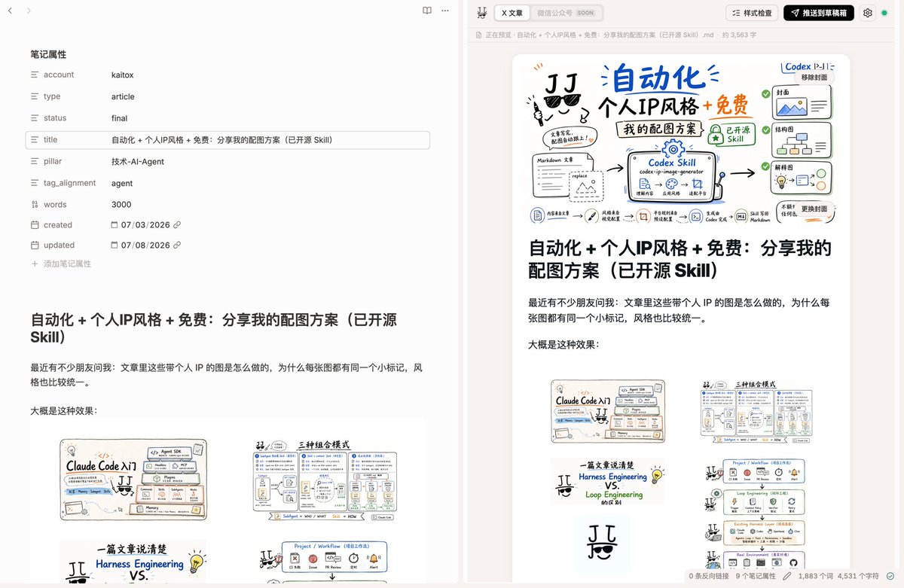
Task: Navigate back with the left arrow
Action: 10,11
